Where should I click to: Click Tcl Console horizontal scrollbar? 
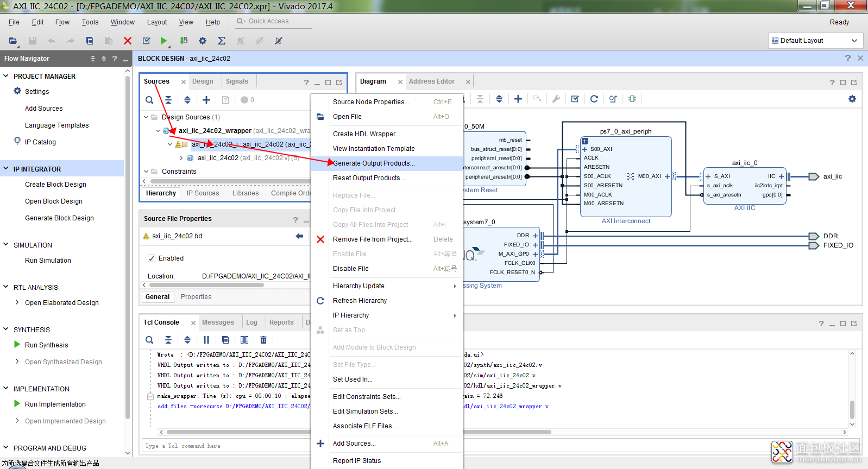358,432
